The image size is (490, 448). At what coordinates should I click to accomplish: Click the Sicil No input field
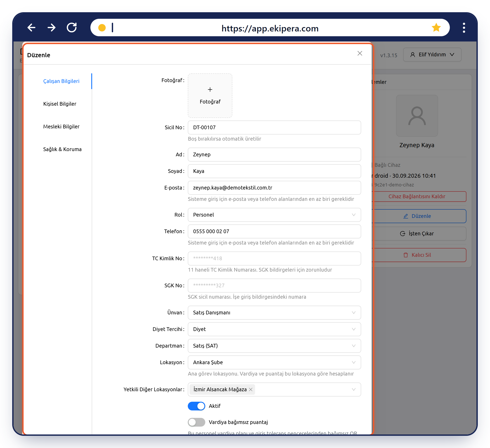click(274, 128)
